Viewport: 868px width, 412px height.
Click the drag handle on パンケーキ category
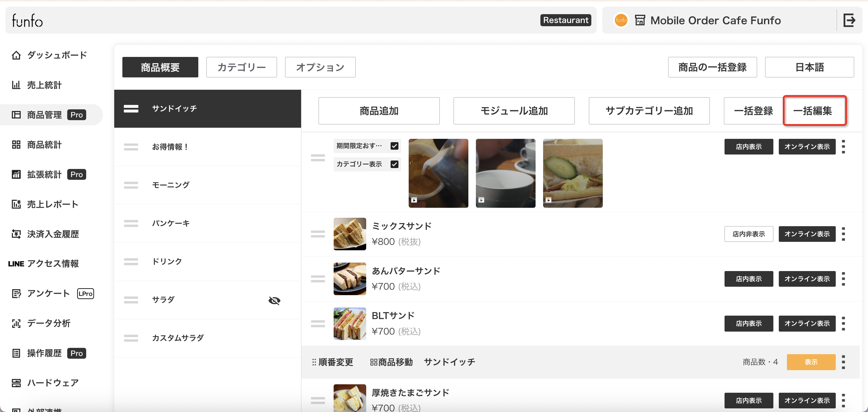point(131,223)
